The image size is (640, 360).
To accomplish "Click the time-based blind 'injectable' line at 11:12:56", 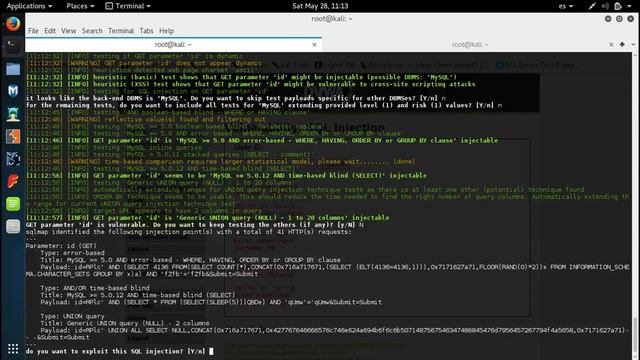I will [x=226, y=176].
